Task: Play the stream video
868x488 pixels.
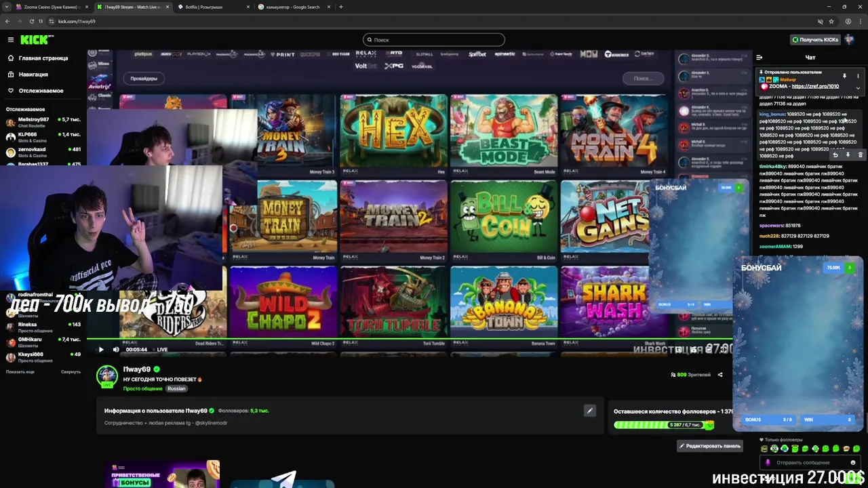Action: click(101, 350)
